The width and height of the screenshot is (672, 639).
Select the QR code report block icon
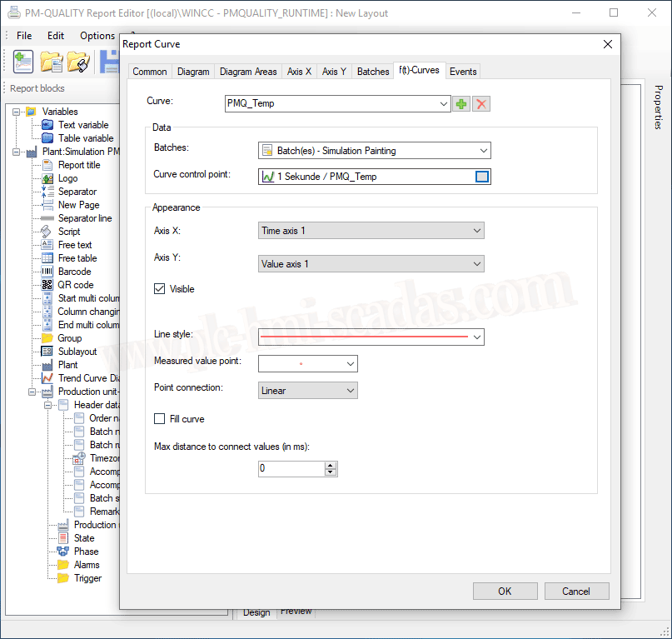47,285
